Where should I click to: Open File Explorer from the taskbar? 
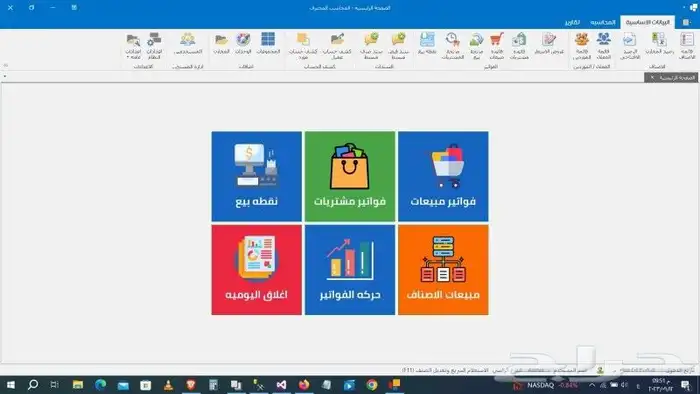(x=78, y=385)
